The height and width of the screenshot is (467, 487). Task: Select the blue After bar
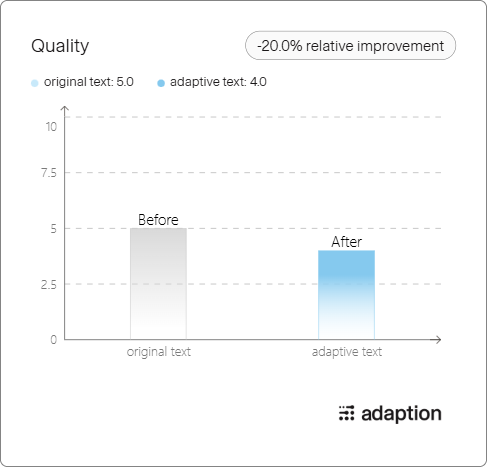click(x=346, y=295)
